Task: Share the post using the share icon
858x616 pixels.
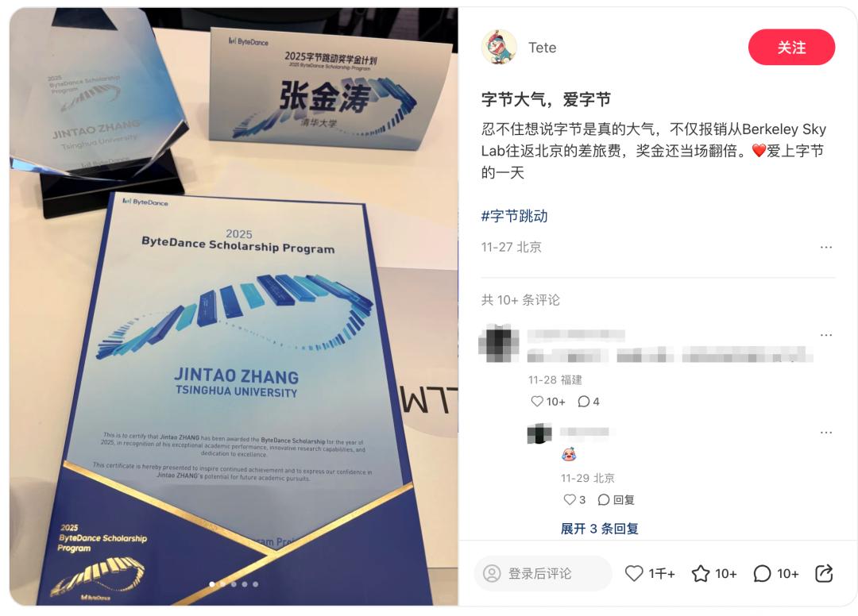Action: click(824, 573)
